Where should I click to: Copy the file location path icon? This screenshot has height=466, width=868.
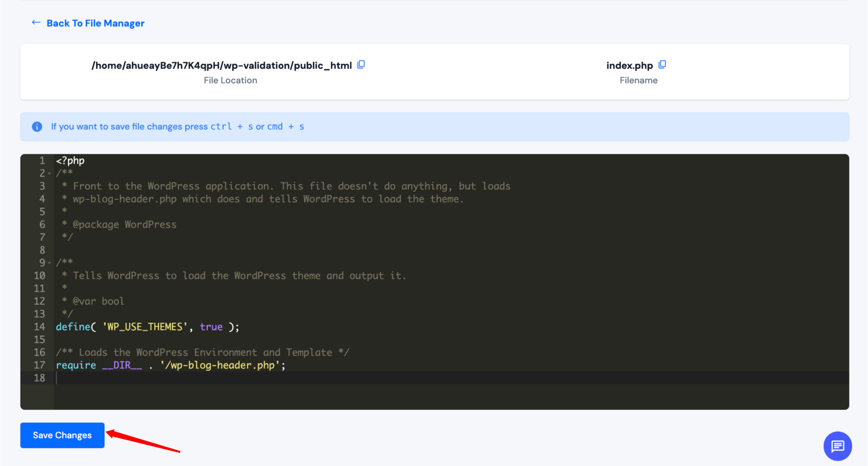[361, 64]
